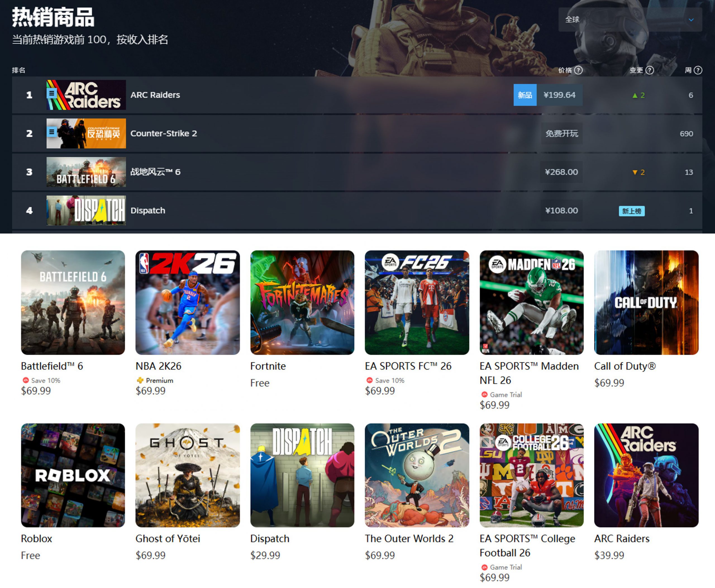715x588 pixels.
Task: Click the 新上榜 tag on Dispatch row
Action: pyautogui.click(x=632, y=211)
